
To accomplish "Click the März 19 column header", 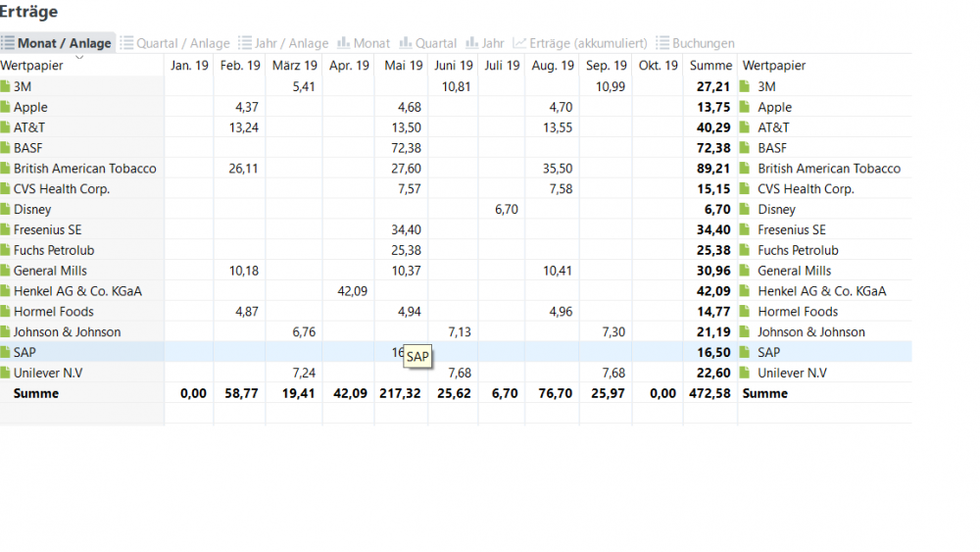I will (294, 65).
